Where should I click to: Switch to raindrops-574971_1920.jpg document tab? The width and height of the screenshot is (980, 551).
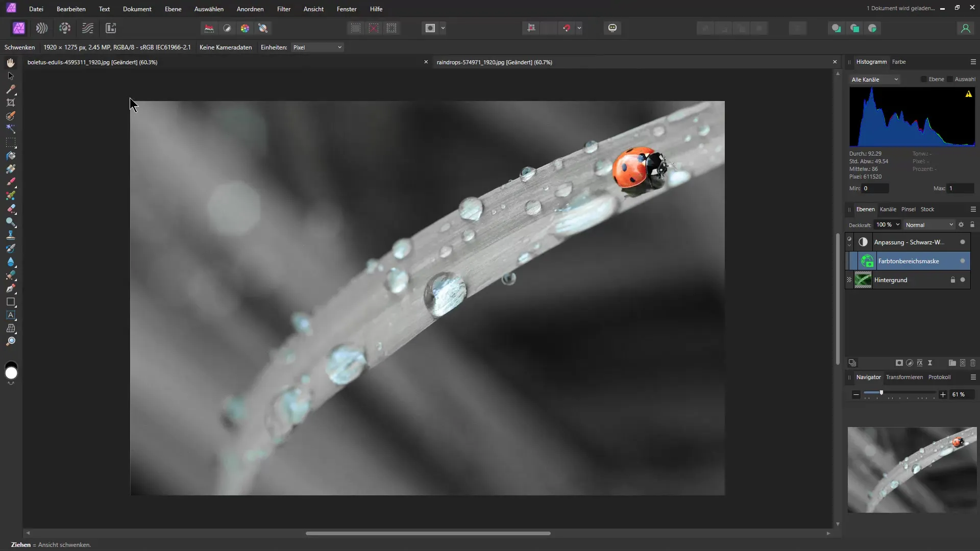point(494,62)
